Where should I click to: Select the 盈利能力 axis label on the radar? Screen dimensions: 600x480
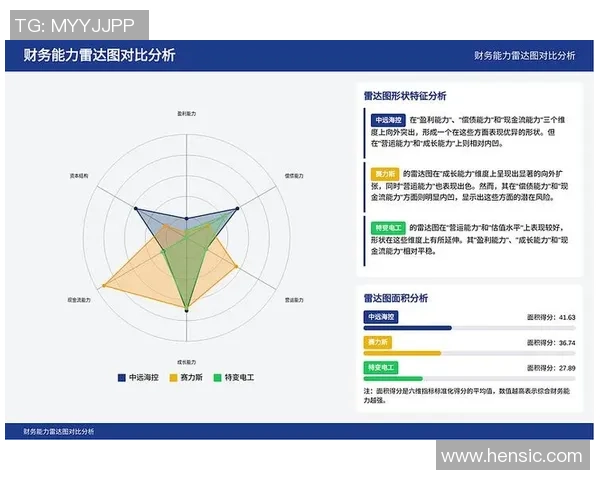tap(186, 114)
